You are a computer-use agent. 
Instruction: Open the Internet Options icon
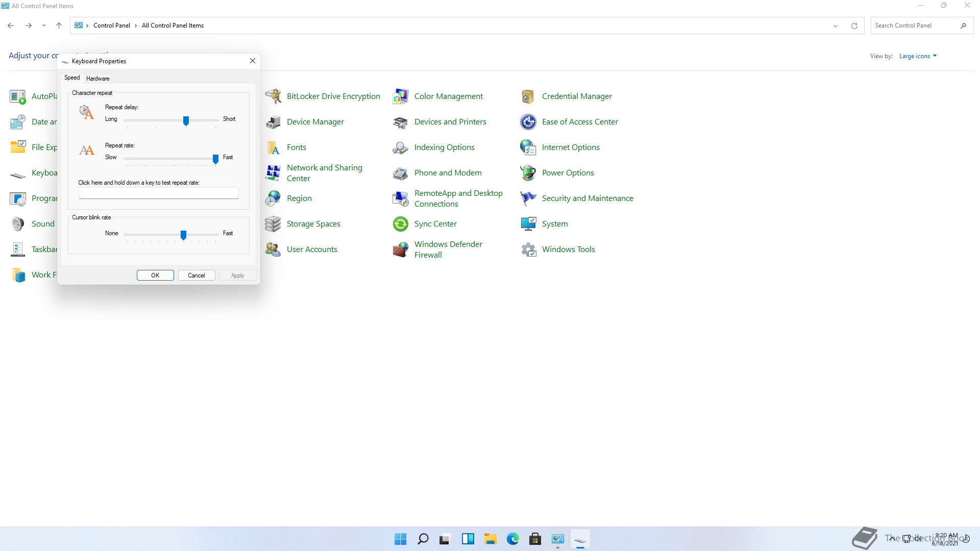point(528,147)
